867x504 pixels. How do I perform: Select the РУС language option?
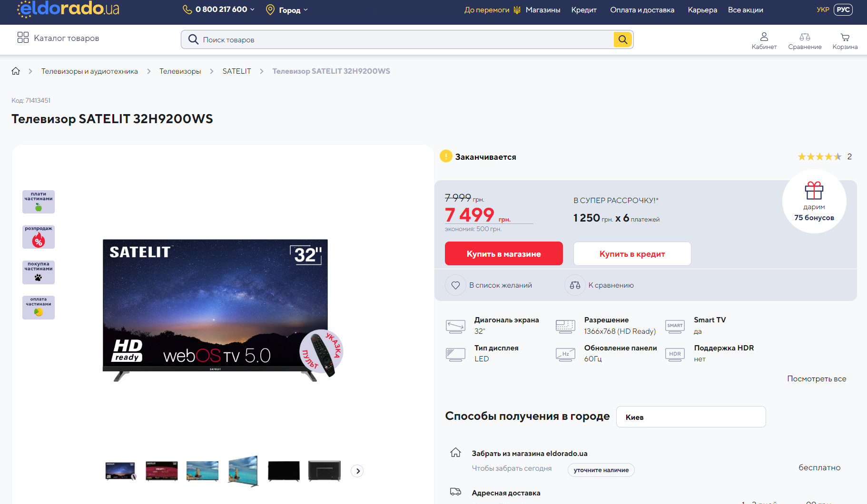tap(843, 10)
